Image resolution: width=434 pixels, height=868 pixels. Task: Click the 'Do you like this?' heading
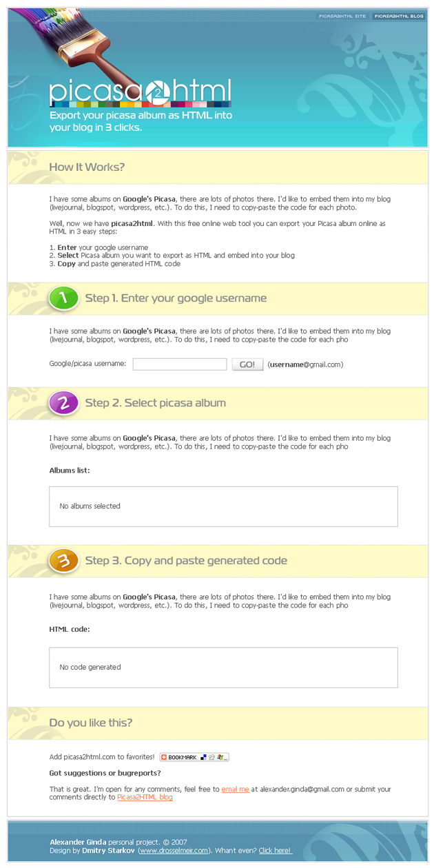click(x=90, y=723)
